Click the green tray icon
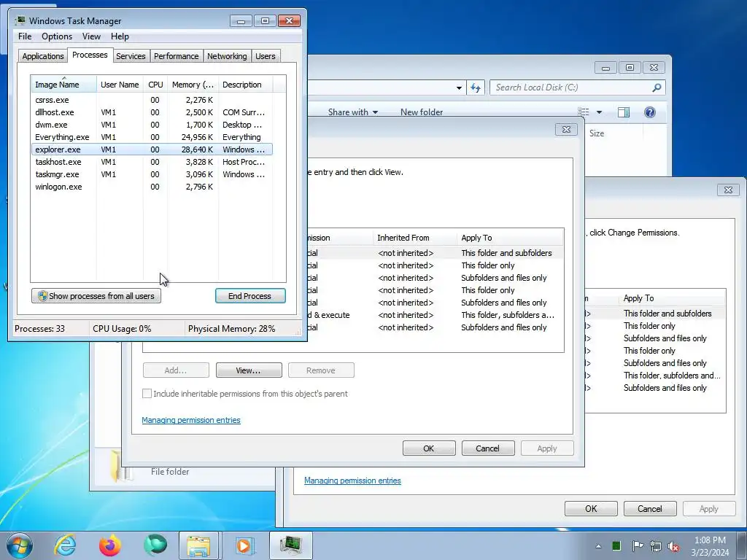The height and width of the screenshot is (560, 747). tap(616, 545)
